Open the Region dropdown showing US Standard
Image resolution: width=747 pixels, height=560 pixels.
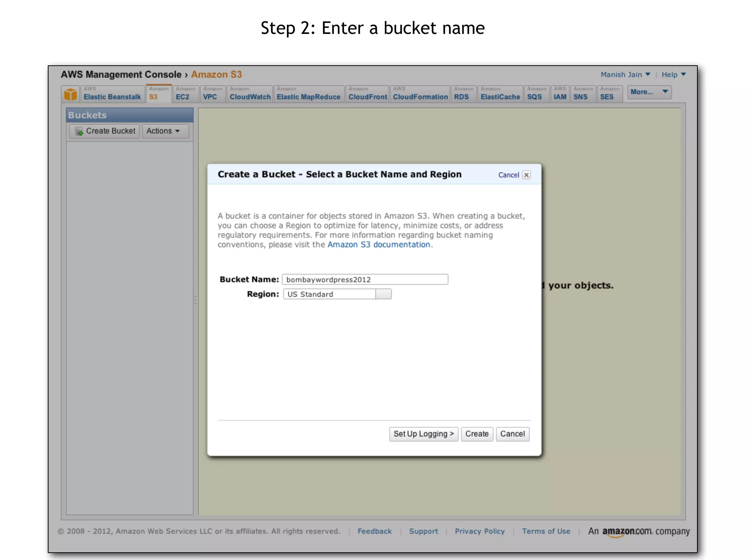337,294
